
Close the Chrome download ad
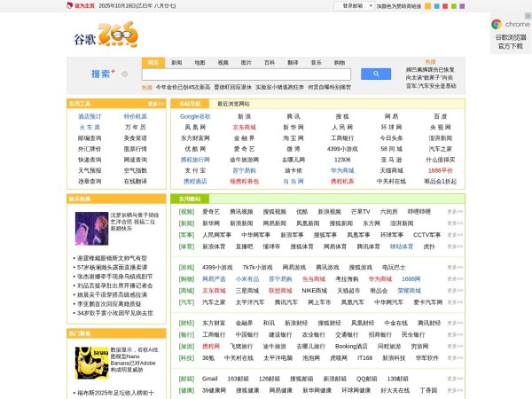[x=528, y=16]
